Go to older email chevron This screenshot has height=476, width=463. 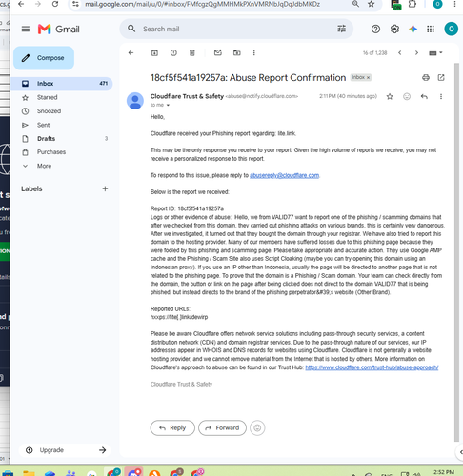416,53
